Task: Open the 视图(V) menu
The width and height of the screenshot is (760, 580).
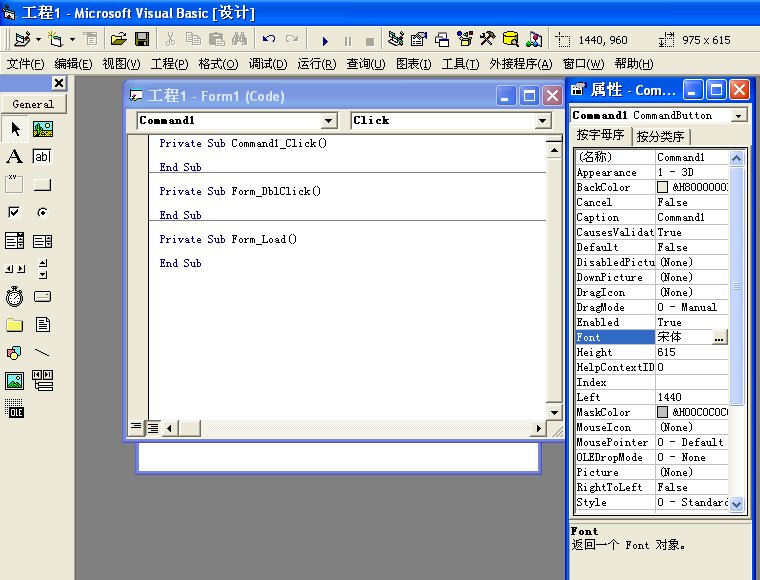Action: (121, 64)
